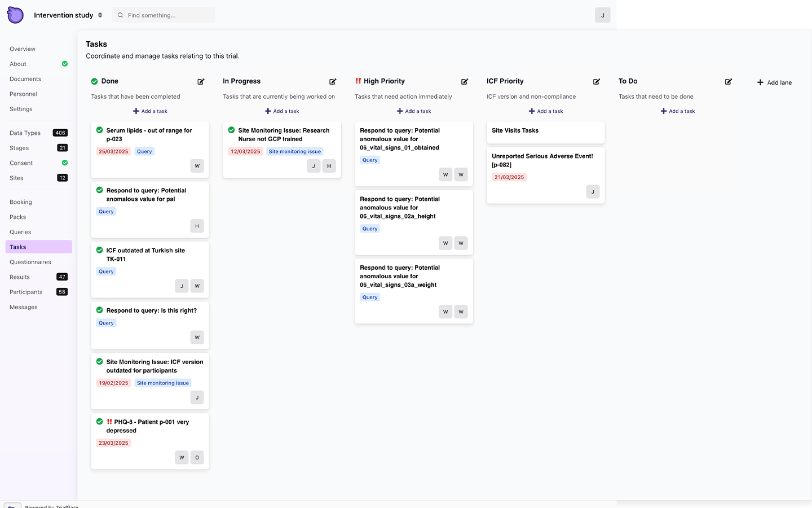Open Questionnaires in sidebar
This screenshot has width=812, height=508.
(30, 262)
